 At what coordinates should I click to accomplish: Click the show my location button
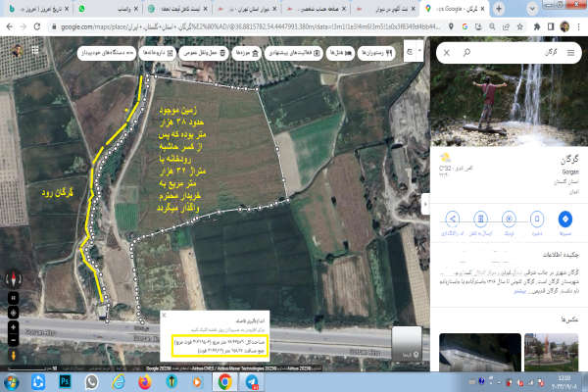[x=13, y=313]
